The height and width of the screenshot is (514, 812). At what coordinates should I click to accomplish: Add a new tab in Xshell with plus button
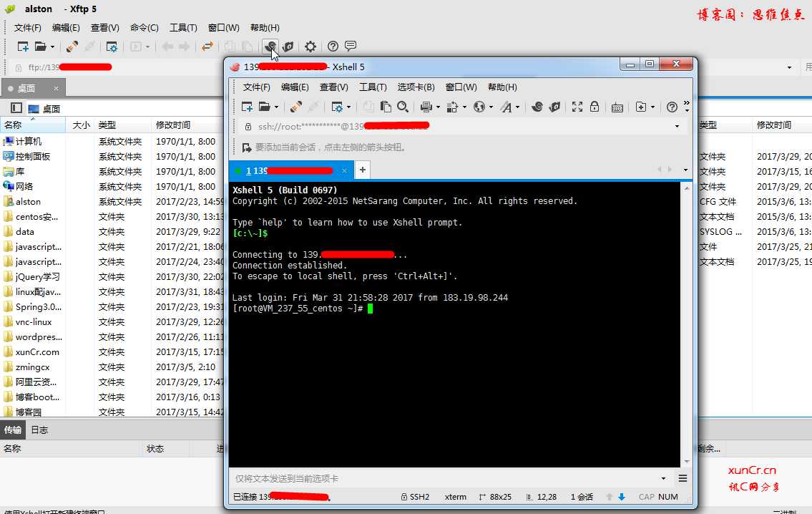click(x=363, y=170)
